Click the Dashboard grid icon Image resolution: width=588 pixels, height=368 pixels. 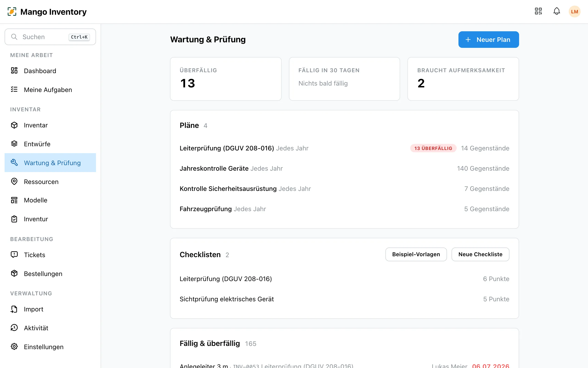14,71
